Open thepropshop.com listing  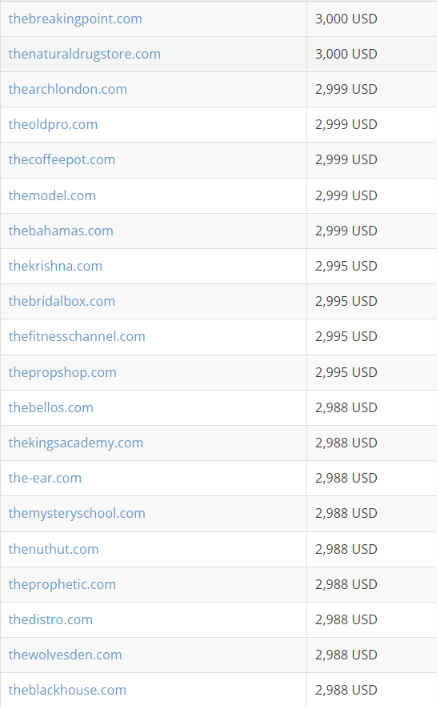(x=63, y=372)
